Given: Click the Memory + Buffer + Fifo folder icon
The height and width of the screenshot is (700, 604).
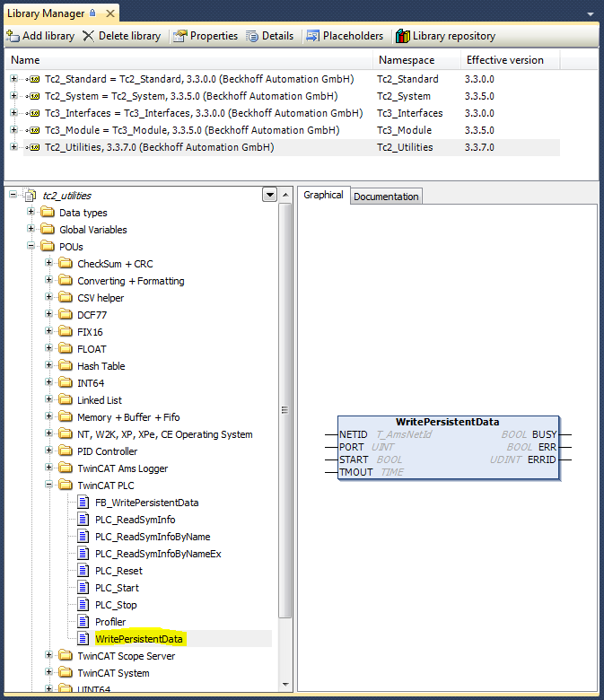Looking at the screenshot, I should click(x=66, y=416).
